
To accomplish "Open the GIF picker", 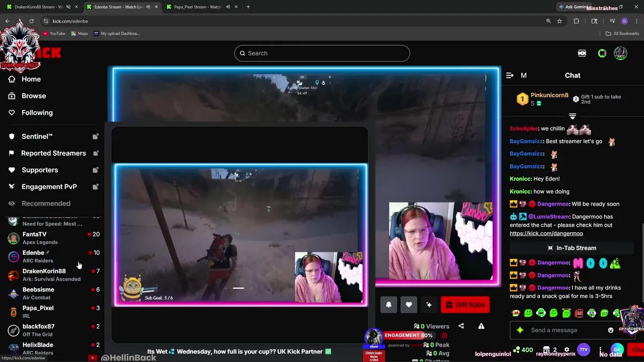I will [x=617, y=350].
